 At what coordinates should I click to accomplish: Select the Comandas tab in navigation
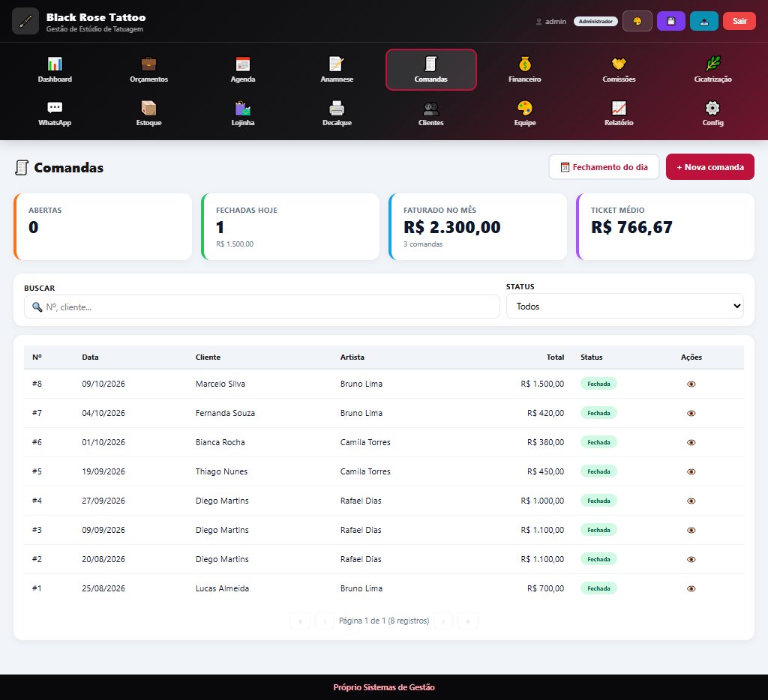coord(431,70)
